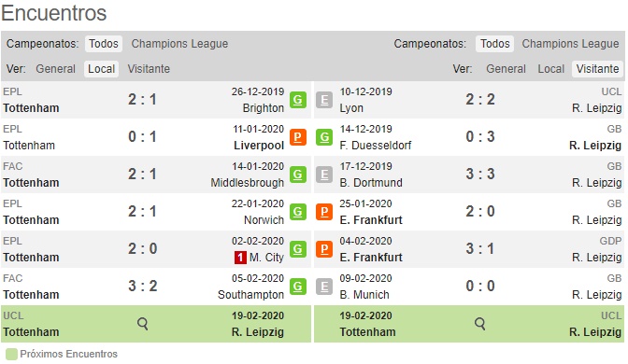
Task: Click the Próximos Encuentros green legend swatch
Action: pos(11,355)
